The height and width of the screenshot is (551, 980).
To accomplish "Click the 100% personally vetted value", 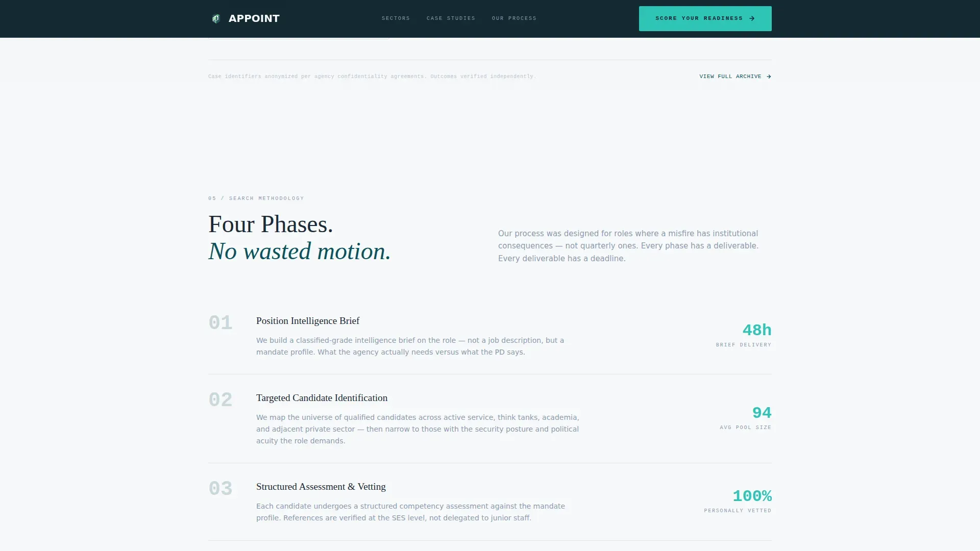I will (x=752, y=496).
